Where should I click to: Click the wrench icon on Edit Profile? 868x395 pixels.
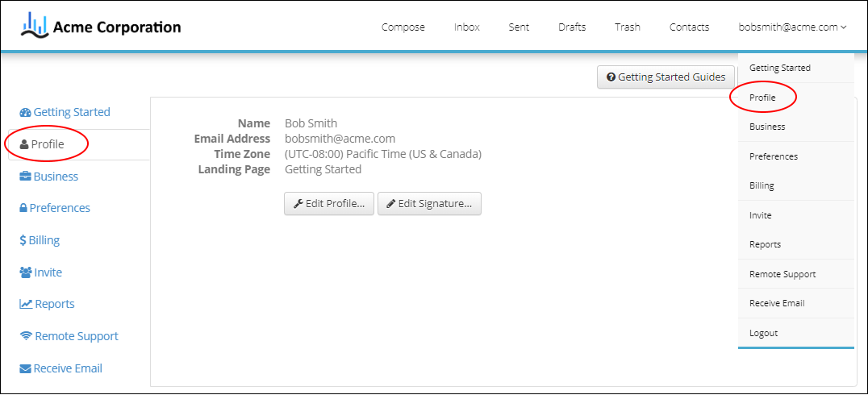pos(298,204)
